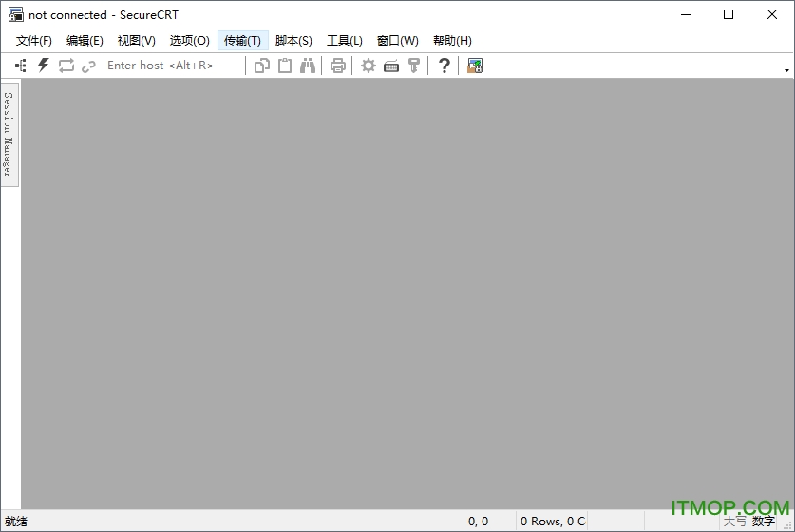Screen dimensions: 795x532
Task: Click the Enter host input field
Action: [x=172, y=66]
